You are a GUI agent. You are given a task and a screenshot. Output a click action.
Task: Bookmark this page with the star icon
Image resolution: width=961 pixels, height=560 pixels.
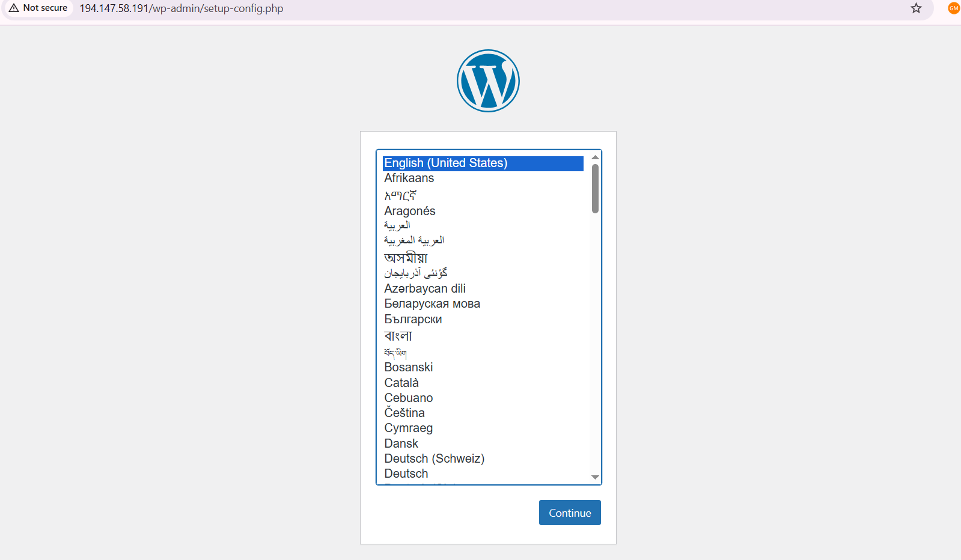916,8
